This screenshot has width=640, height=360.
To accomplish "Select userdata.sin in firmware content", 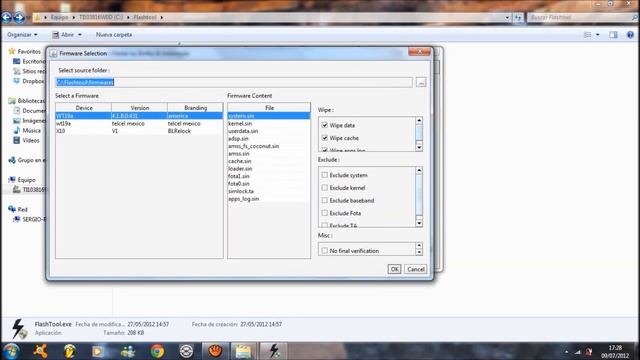I will (x=269, y=131).
